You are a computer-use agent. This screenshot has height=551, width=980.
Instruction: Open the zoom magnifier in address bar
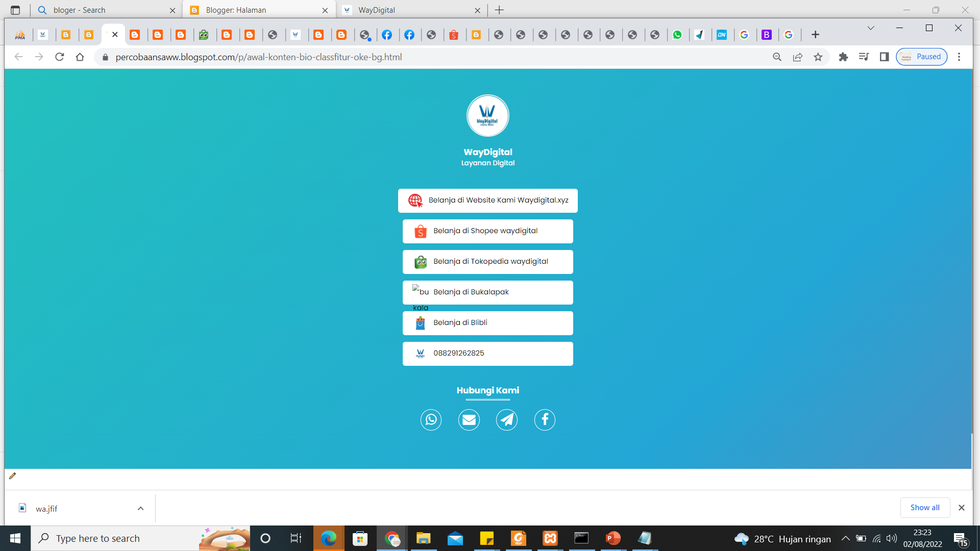(x=777, y=57)
